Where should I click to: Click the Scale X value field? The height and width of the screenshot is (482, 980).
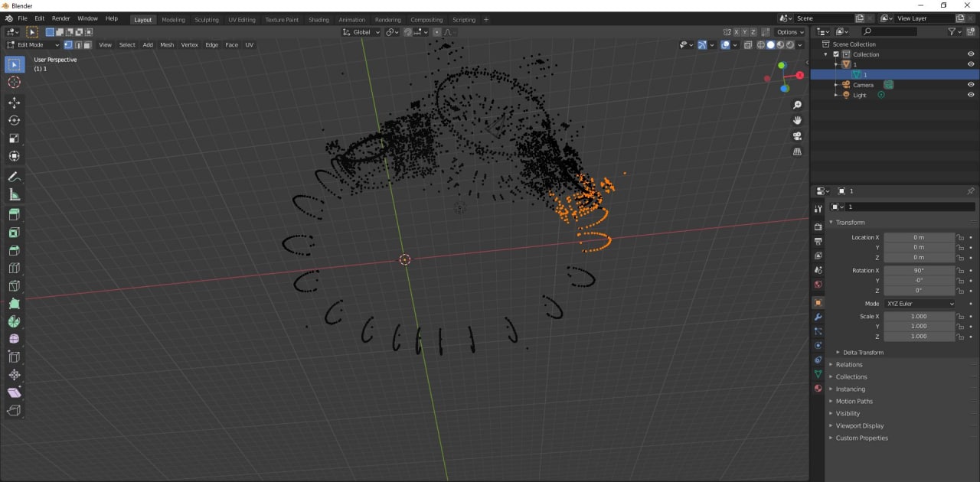tap(919, 317)
